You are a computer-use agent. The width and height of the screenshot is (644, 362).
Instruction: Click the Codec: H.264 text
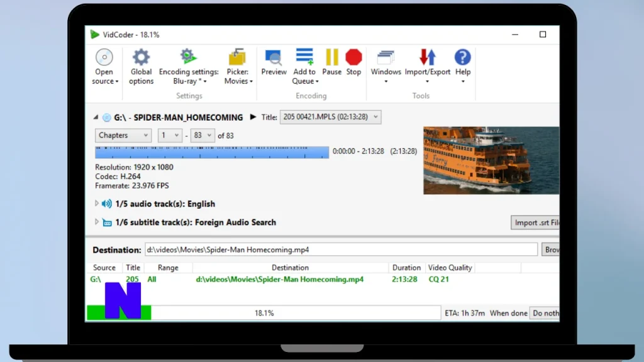coord(118,177)
